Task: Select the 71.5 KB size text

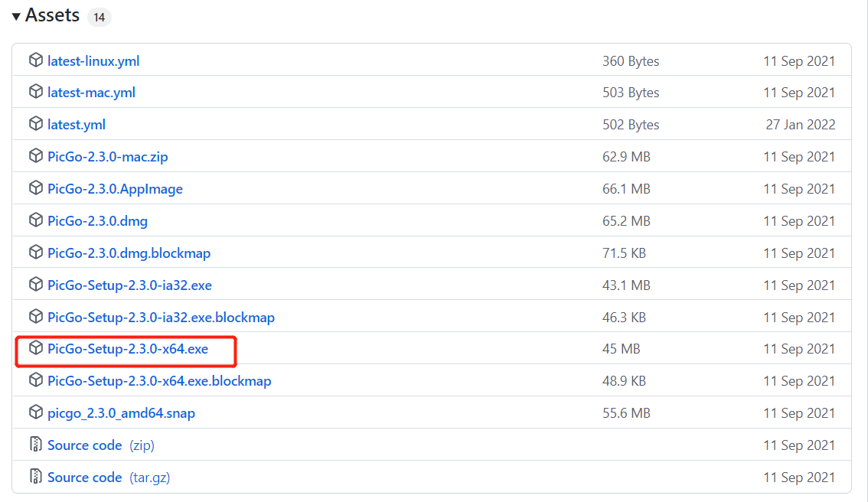Action: [x=624, y=253]
